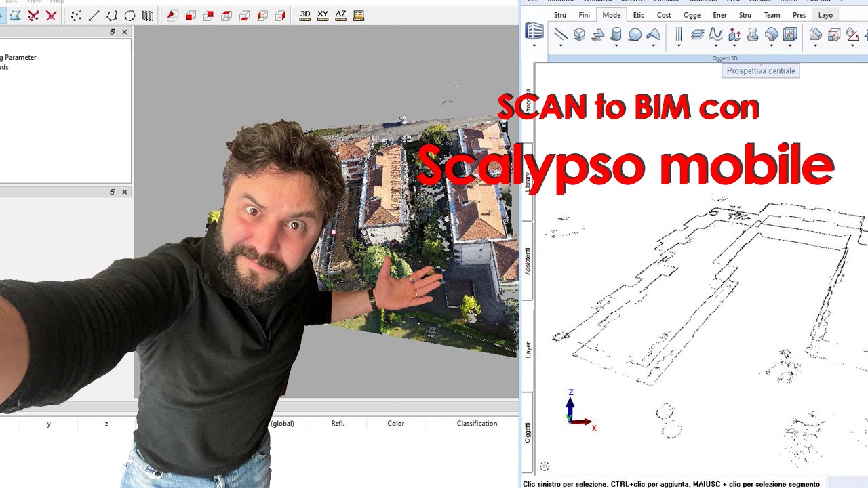Choose the cube view with red top face
The height and width of the screenshot is (488, 868).
pyautogui.click(x=226, y=16)
